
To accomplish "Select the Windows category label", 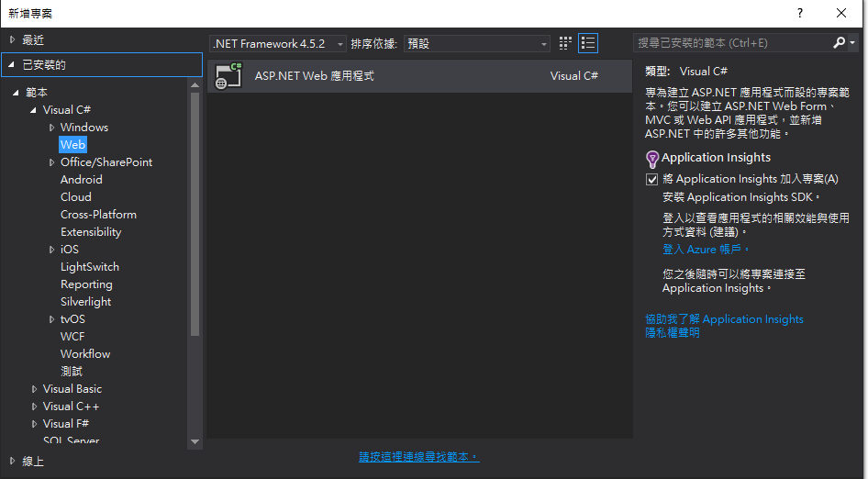I will click(84, 128).
